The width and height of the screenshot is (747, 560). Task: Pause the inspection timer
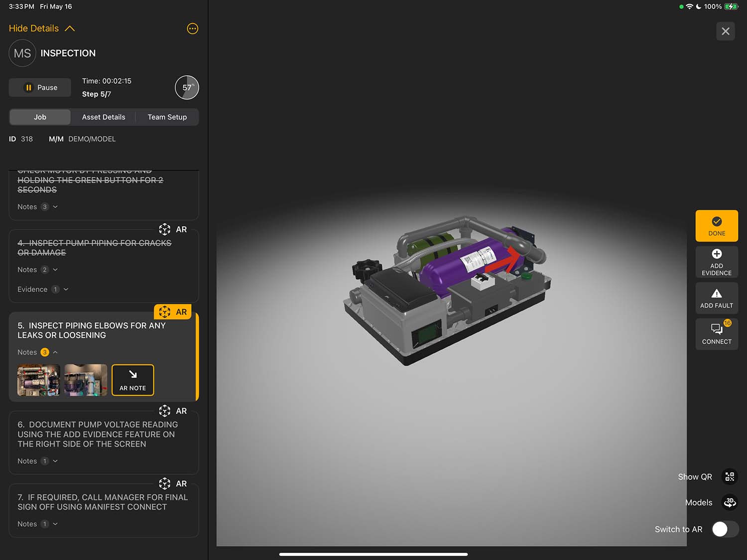coord(40,88)
